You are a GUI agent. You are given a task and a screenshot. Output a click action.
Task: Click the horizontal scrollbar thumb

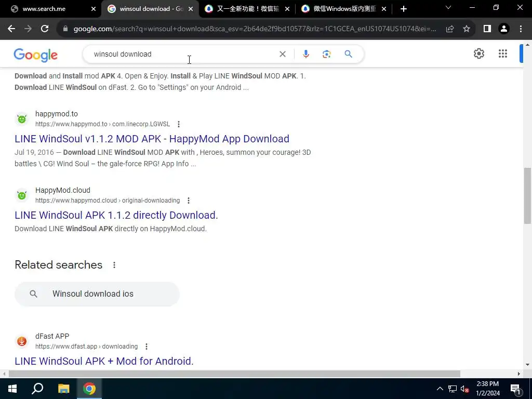tap(234, 374)
